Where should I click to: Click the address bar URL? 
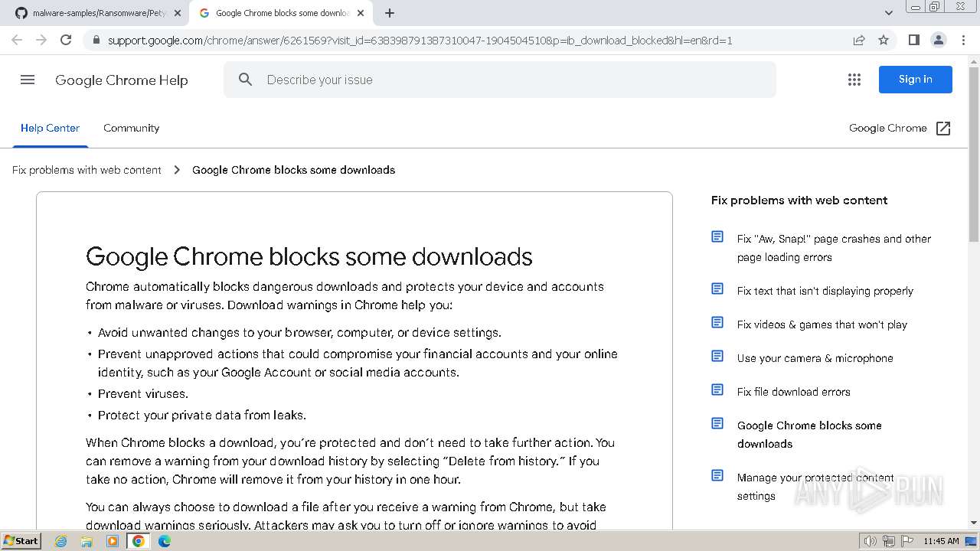click(420, 41)
